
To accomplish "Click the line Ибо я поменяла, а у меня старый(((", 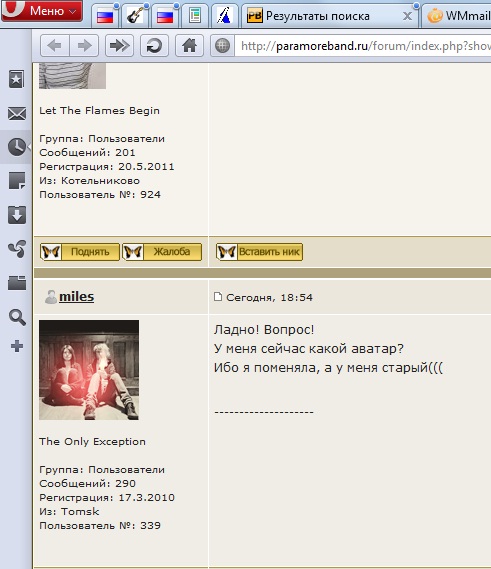I will tap(329, 368).
